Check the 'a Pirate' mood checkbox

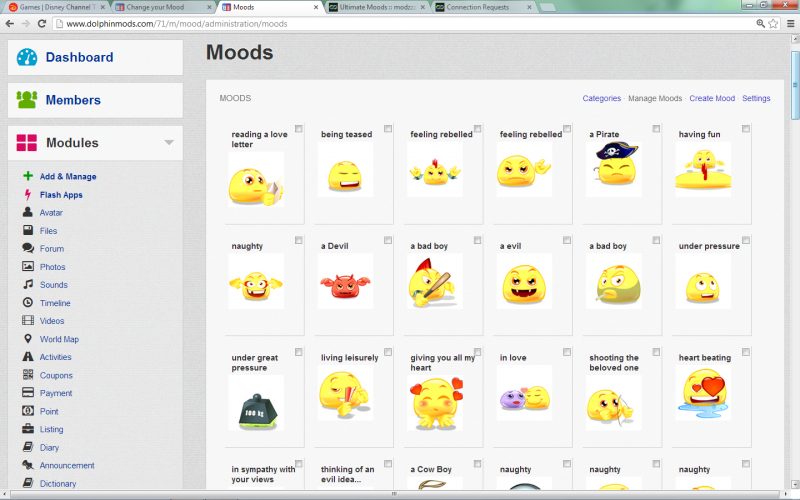coord(656,129)
